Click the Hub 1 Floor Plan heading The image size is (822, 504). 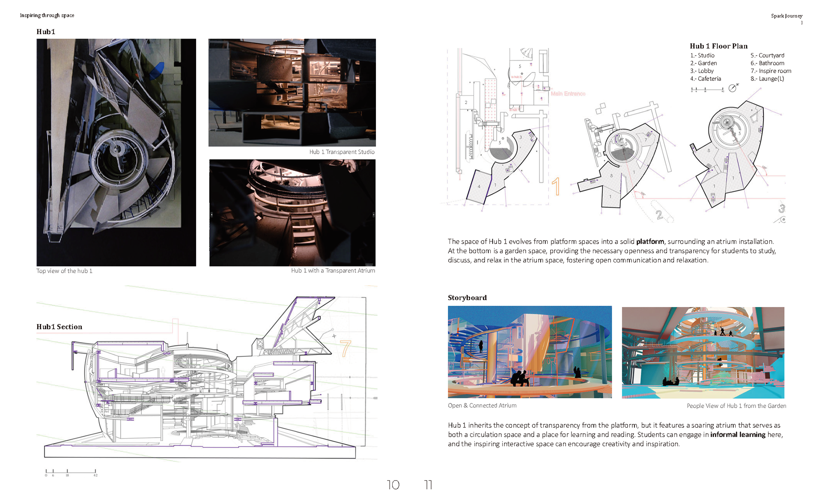pos(718,46)
